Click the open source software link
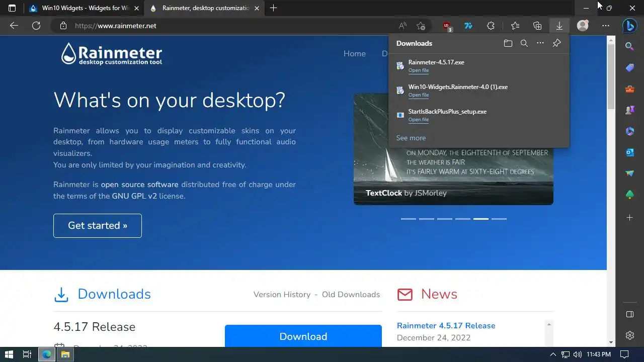 pos(139,185)
